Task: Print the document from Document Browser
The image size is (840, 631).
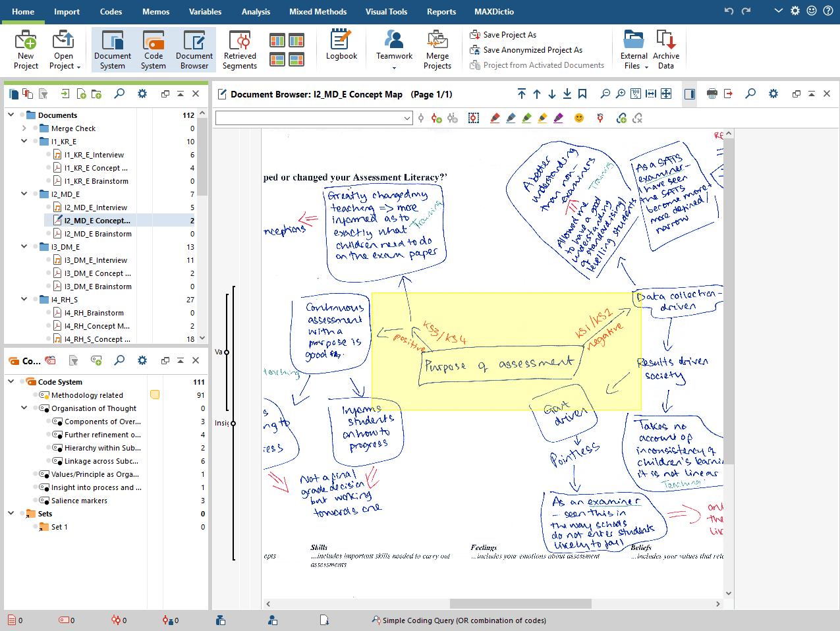Action: tap(712, 94)
